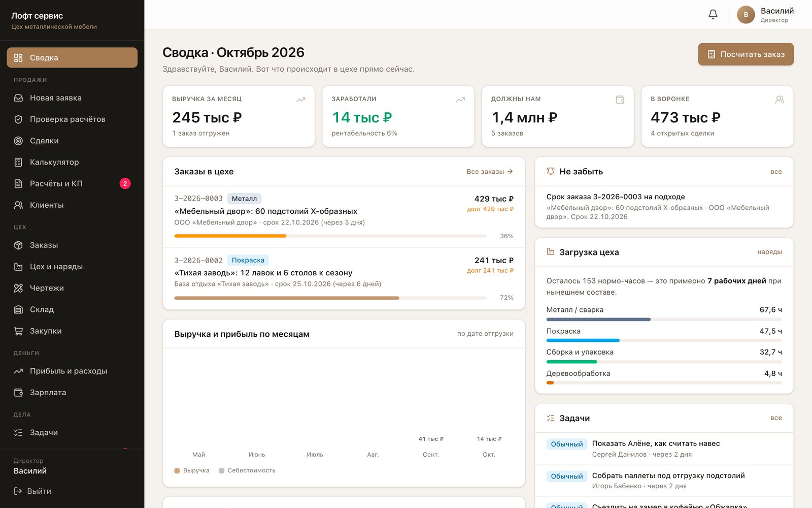The image size is (812, 508).
Task: Click Выйти to log out
Action: click(x=32, y=491)
